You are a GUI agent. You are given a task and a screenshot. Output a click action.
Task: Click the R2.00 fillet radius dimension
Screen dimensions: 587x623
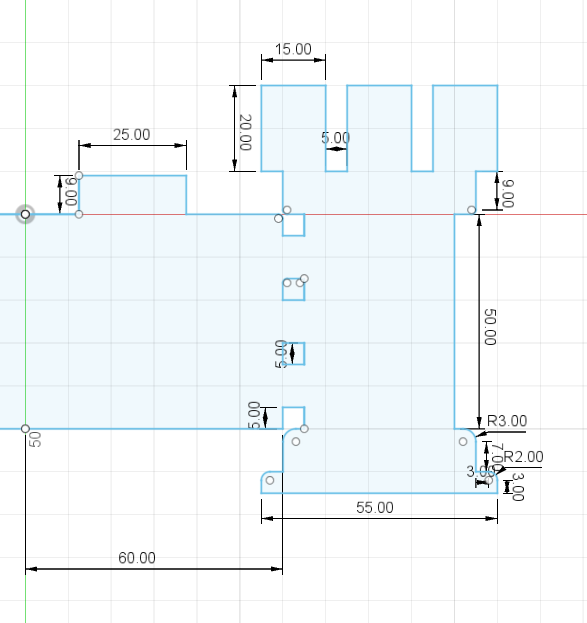523,457
